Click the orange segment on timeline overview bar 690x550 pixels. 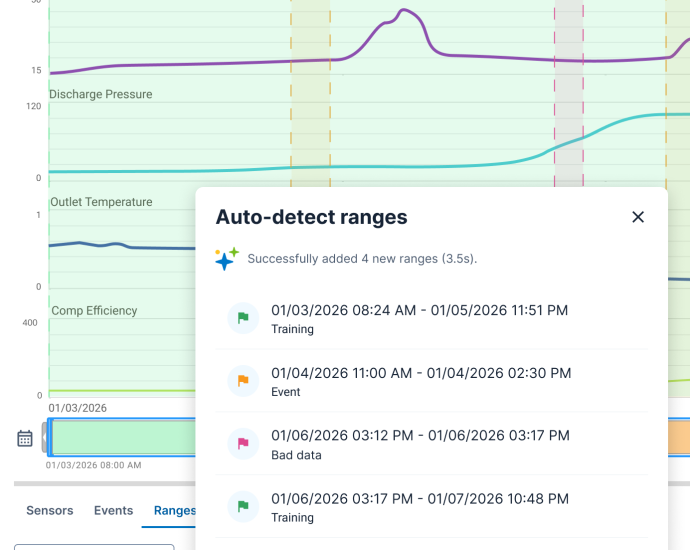pyautogui.click(x=678, y=438)
